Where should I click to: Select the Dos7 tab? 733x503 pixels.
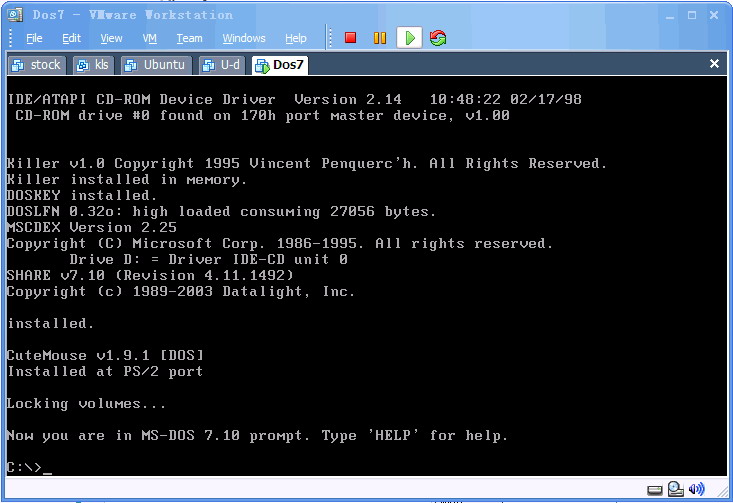280,65
